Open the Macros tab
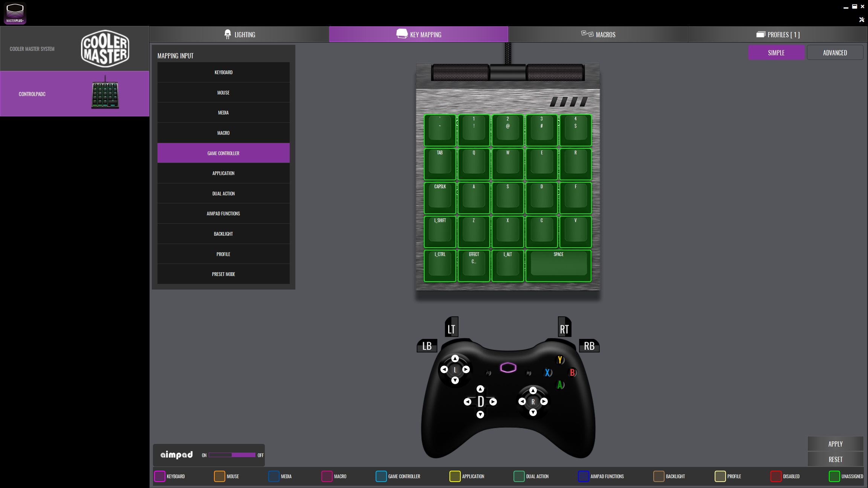 coord(598,35)
